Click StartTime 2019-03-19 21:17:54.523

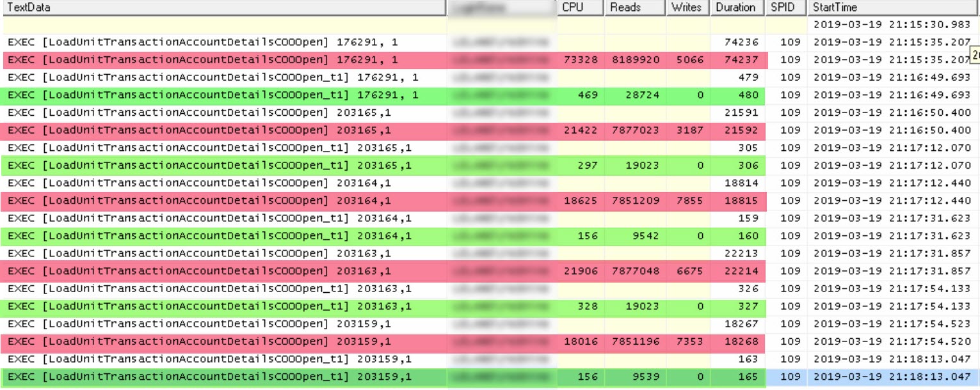892,324
